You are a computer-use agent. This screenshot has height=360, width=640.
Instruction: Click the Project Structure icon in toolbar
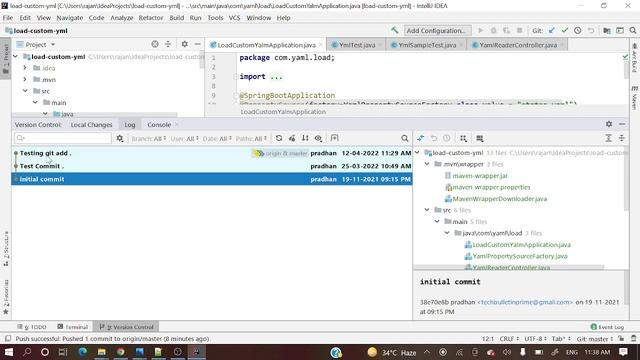coord(607,31)
